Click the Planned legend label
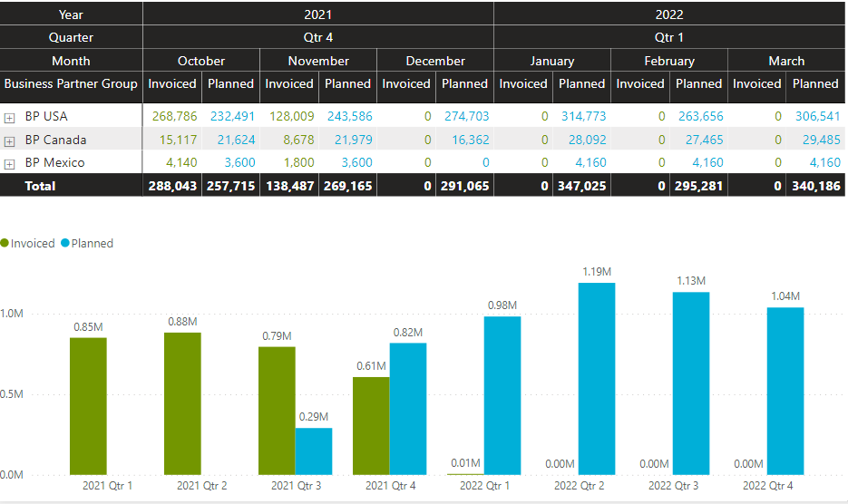848x504 pixels. point(93,243)
